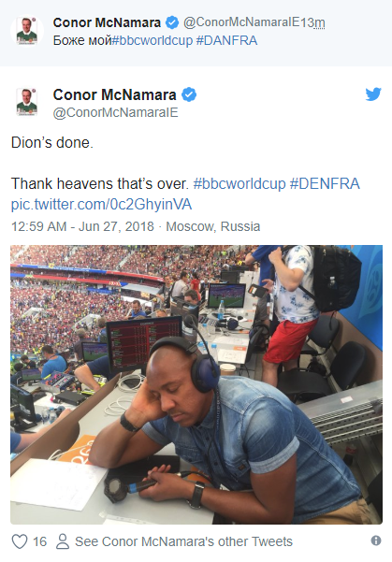Click the info icon at bottom right
392x562 pixels.
(376, 540)
